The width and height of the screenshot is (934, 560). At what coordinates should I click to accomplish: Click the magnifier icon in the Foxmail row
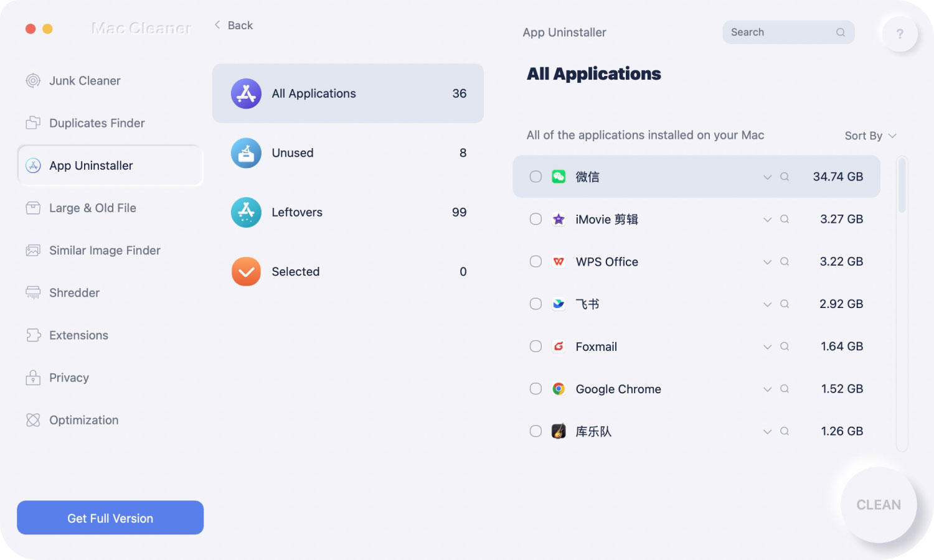coord(785,346)
